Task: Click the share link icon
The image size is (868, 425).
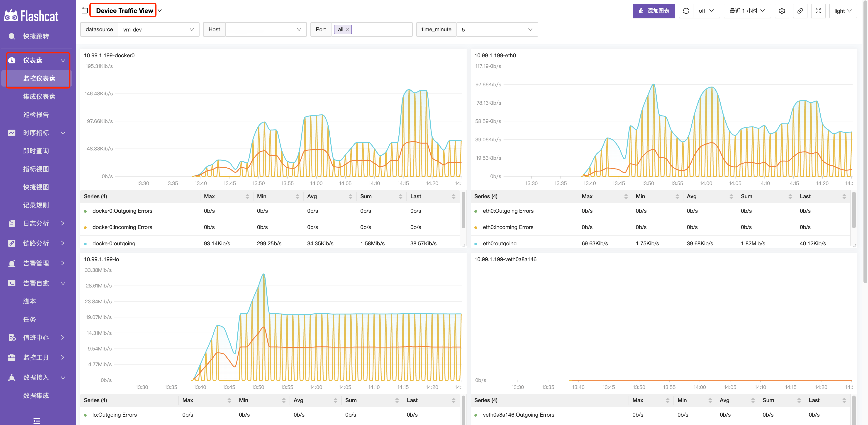Action: tap(800, 11)
